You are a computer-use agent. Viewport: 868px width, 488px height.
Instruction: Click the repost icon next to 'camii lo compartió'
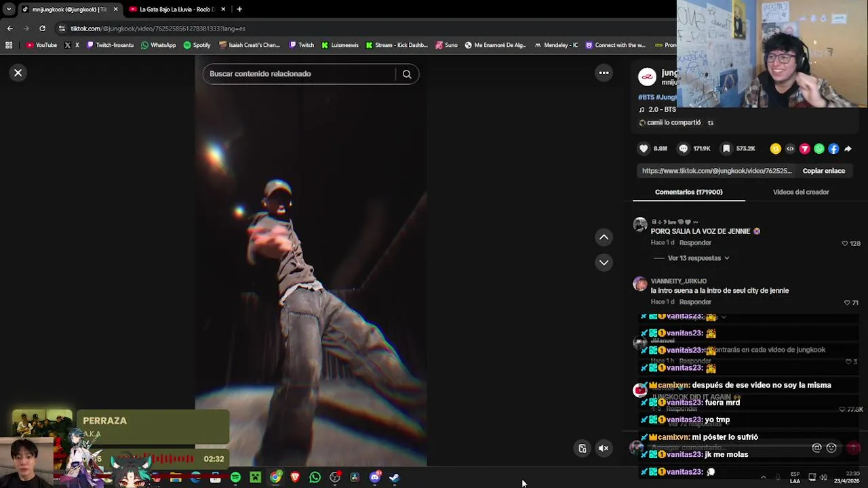(710, 123)
